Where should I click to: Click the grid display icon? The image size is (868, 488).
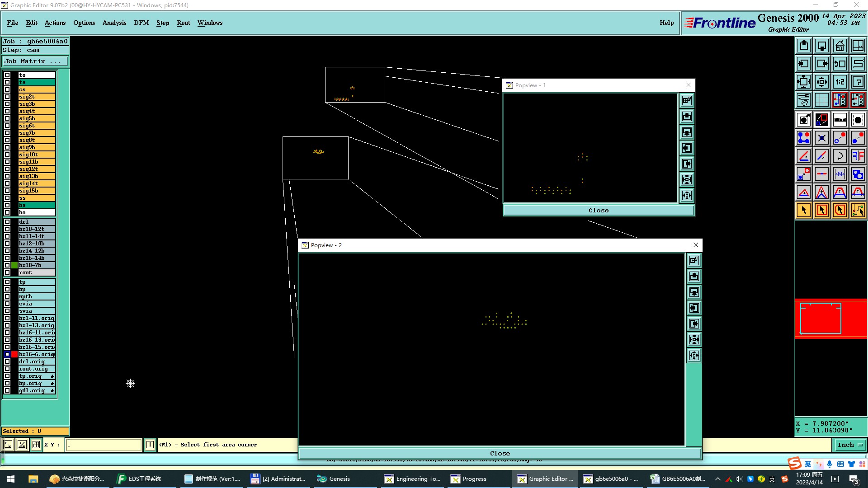pyautogui.click(x=821, y=100)
